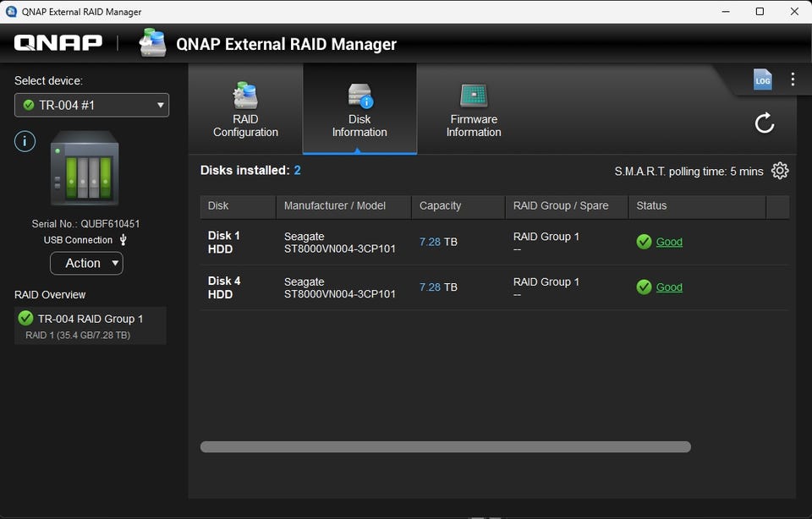Screen dimensions: 812x519
Task: Click the Disk column header
Action: coord(239,206)
